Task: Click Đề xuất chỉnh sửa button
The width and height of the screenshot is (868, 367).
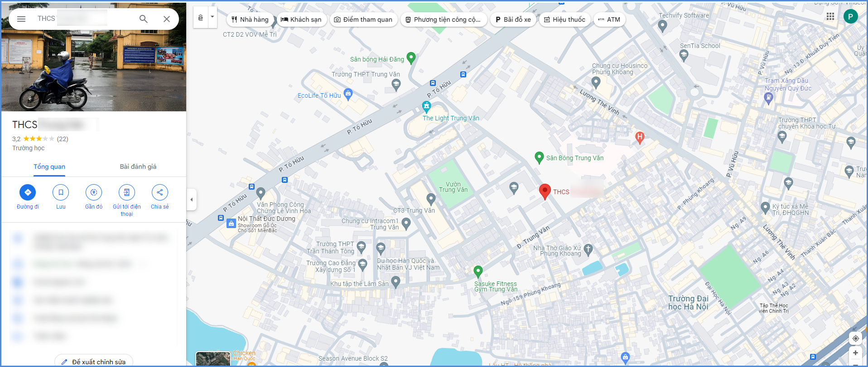Action: click(x=94, y=362)
